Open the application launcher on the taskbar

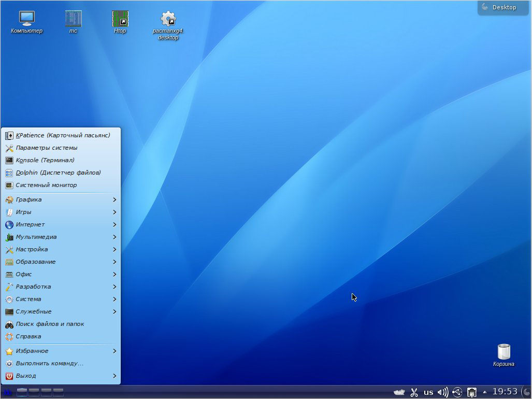pos(7,393)
